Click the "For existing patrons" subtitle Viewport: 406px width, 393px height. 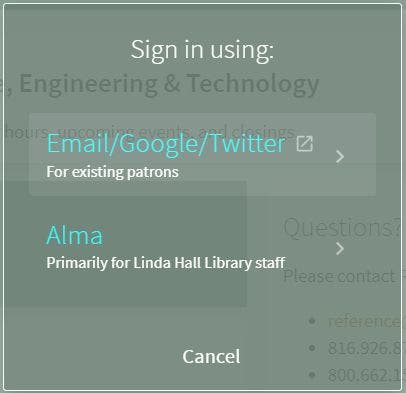(113, 172)
